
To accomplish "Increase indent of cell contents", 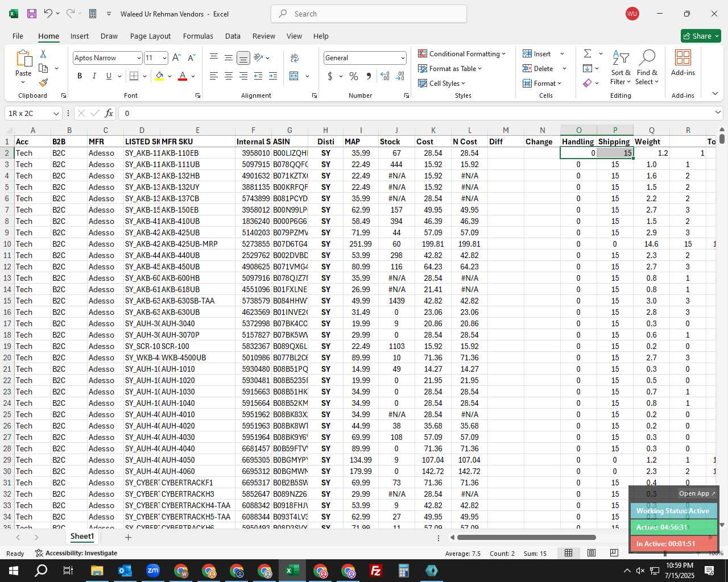I will pyautogui.click(x=273, y=76).
